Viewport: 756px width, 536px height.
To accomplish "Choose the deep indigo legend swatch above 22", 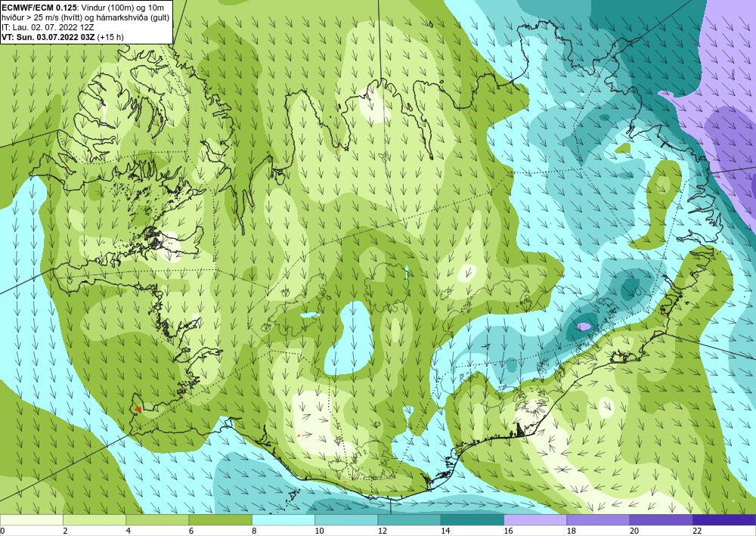I will [724, 519].
